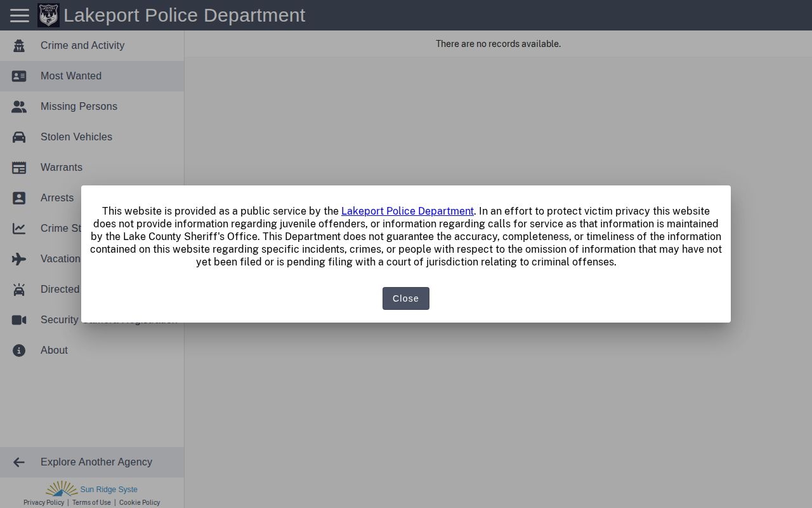Go to Missing Persons page
The height and width of the screenshot is (508, 812).
click(x=92, y=107)
